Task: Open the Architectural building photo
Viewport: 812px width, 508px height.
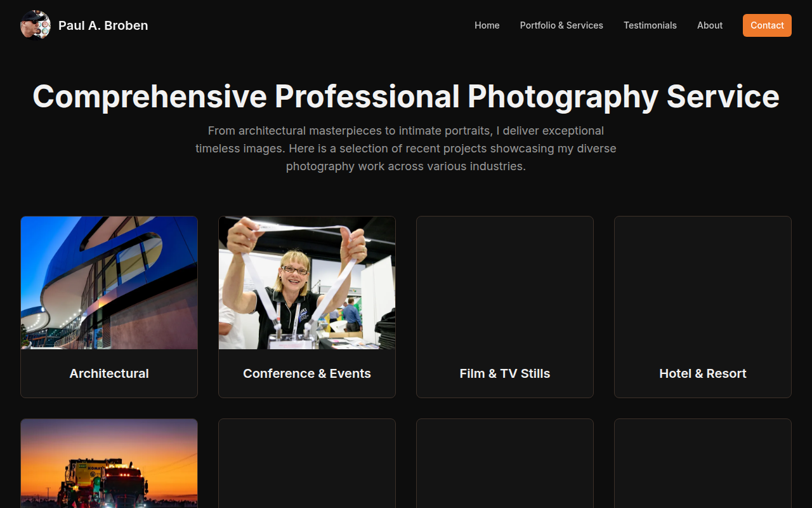Action: pos(109,283)
